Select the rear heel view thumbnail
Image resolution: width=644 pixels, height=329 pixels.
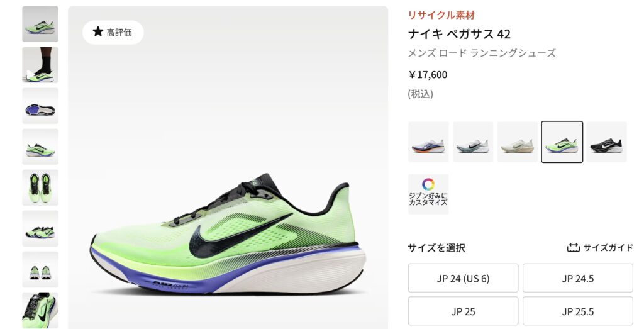point(40,269)
